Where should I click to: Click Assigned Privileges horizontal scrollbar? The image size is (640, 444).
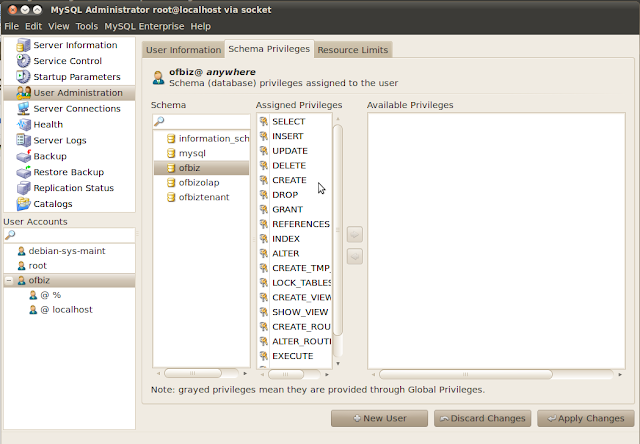(x=286, y=374)
